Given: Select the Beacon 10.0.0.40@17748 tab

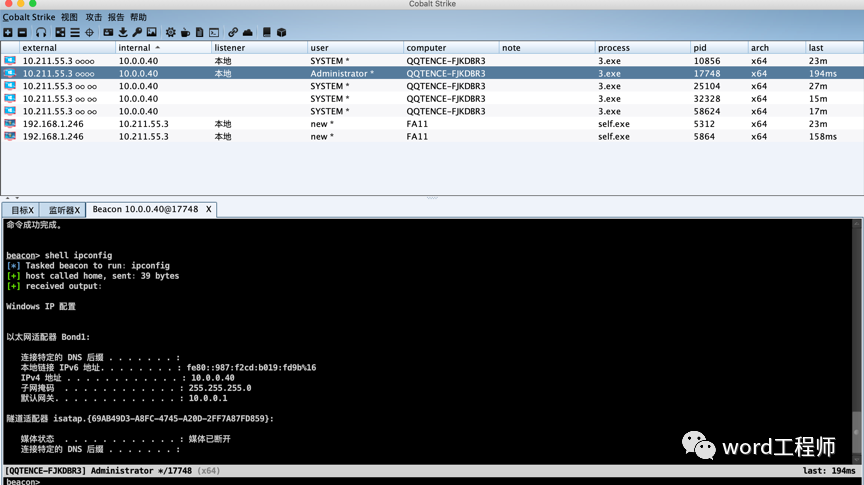Looking at the screenshot, I should 145,209.
